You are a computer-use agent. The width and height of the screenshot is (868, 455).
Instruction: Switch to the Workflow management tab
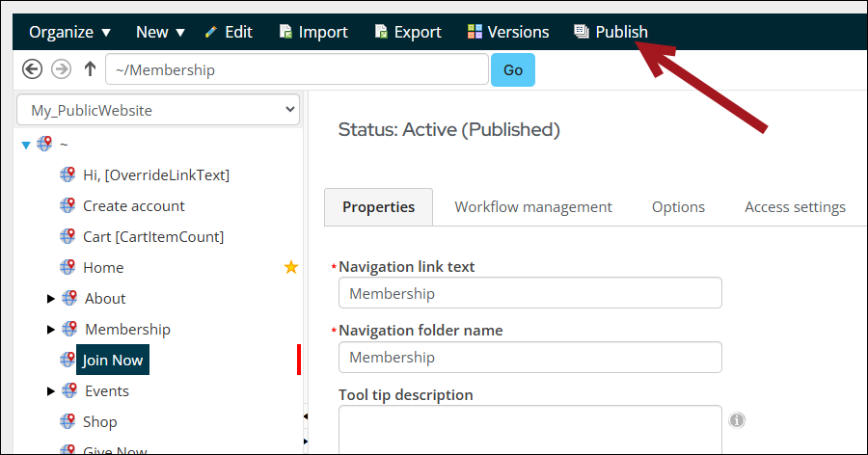tap(532, 206)
